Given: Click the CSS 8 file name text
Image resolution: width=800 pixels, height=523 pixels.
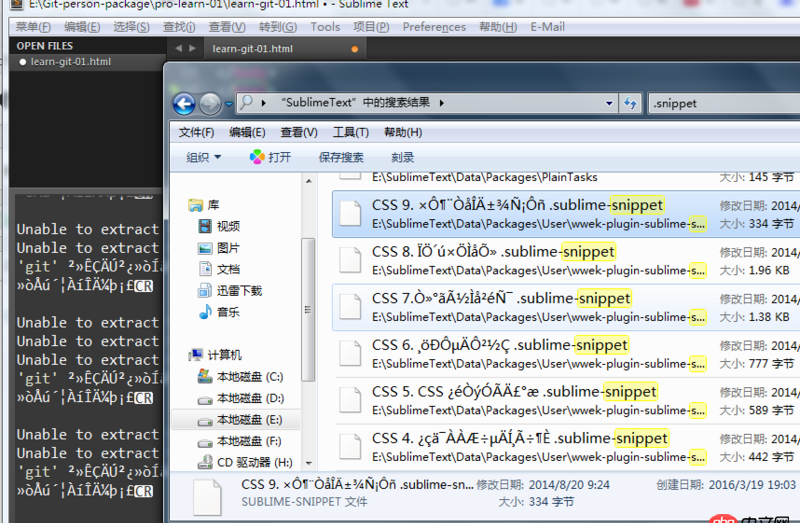Looking at the screenshot, I should 493,252.
